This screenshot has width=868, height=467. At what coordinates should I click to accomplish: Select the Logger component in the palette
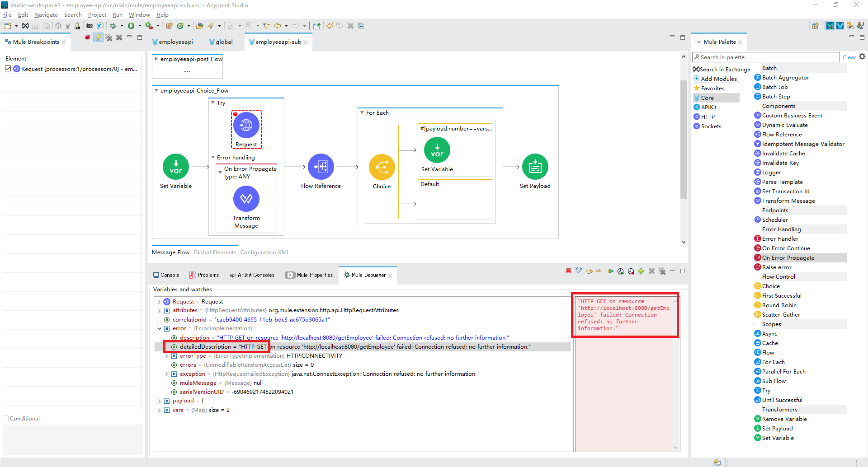pyautogui.click(x=771, y=173)
